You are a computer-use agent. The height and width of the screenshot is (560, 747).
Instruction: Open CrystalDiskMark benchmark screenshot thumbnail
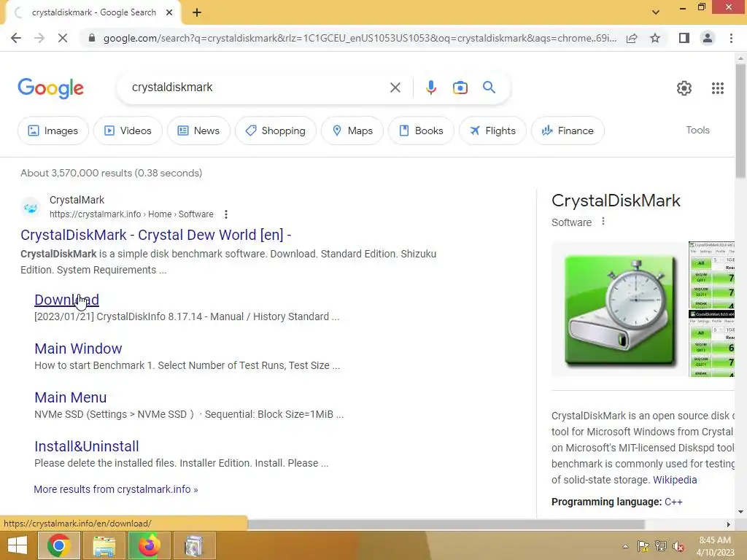coord(712,275)
